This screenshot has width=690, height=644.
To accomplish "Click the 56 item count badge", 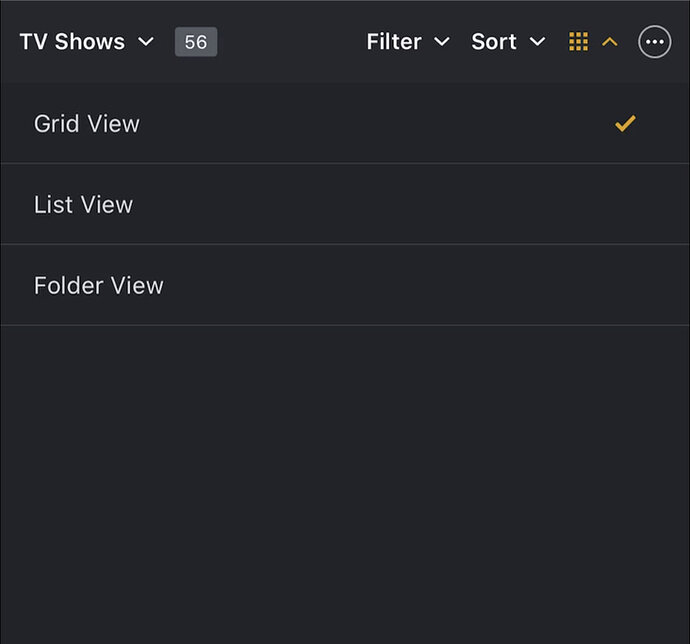I will (x=196, y=42).
